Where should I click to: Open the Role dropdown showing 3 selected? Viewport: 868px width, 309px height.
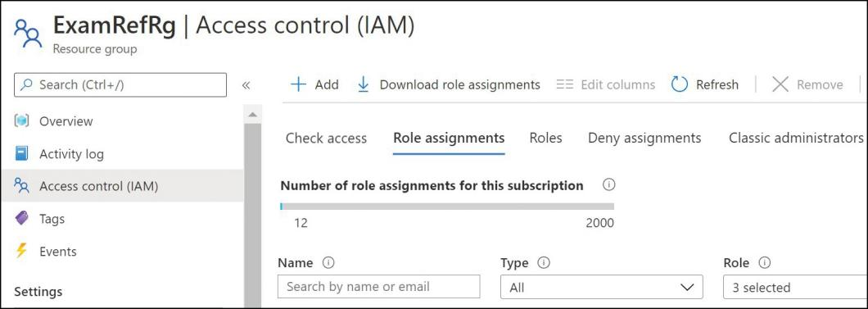795,287
